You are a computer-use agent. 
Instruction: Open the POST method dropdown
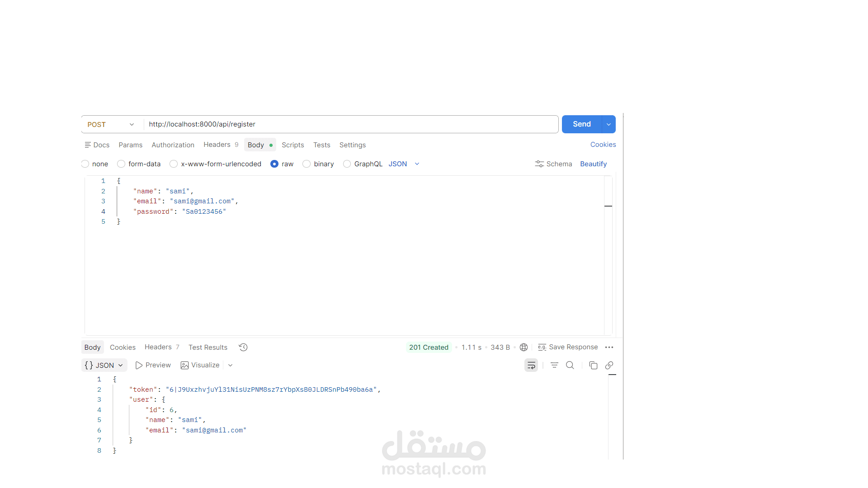point(131,124)
